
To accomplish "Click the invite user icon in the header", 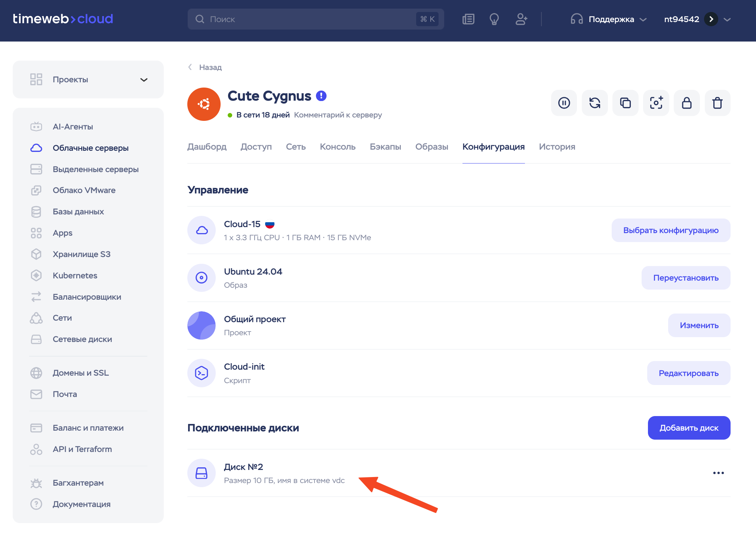I will [521, 19].
